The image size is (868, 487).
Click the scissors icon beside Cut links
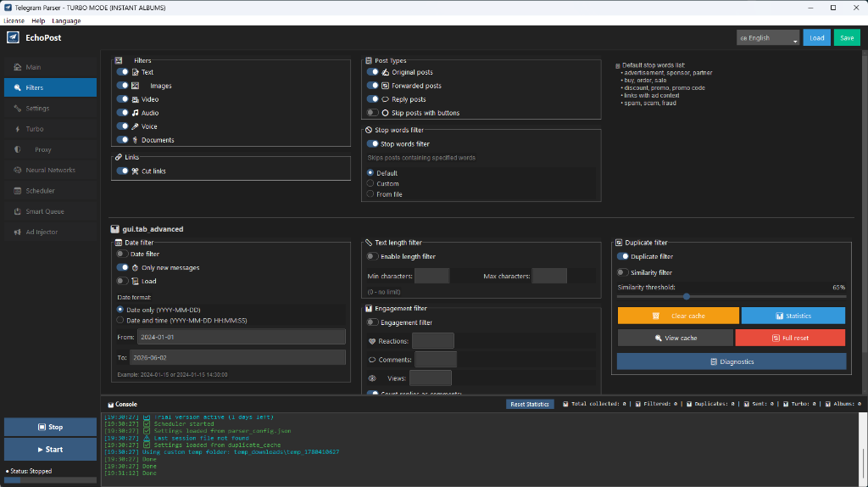coord(135,171)
